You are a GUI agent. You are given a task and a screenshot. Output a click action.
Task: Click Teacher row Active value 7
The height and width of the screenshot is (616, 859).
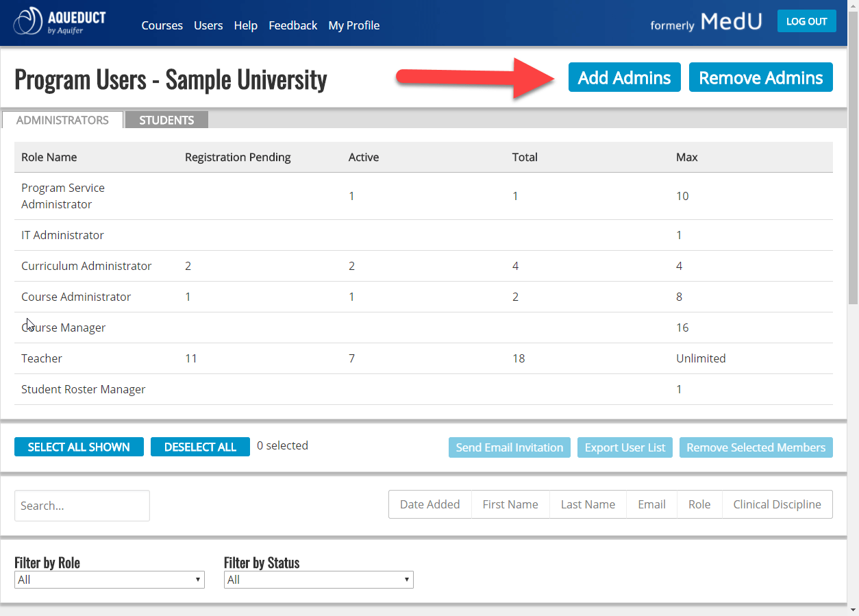tap(351, 358)
